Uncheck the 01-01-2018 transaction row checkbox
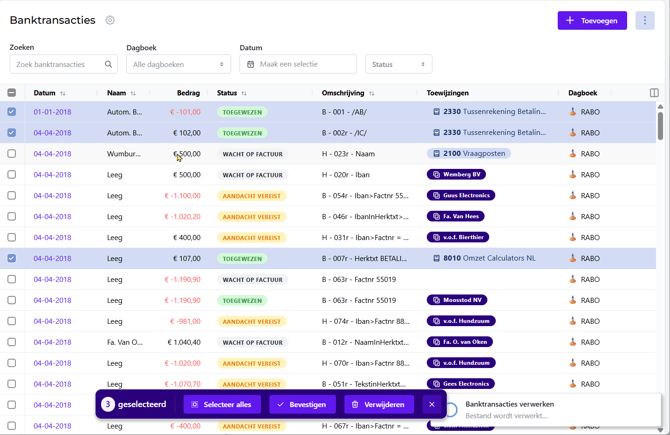This screenshot has height=435, width=670. 12,112
